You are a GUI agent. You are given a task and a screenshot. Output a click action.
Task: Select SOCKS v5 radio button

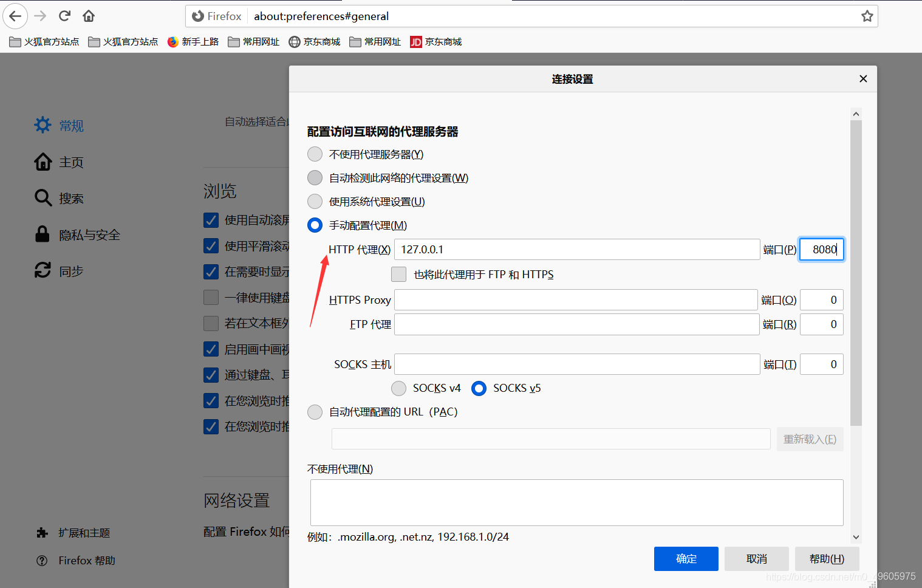479,388
